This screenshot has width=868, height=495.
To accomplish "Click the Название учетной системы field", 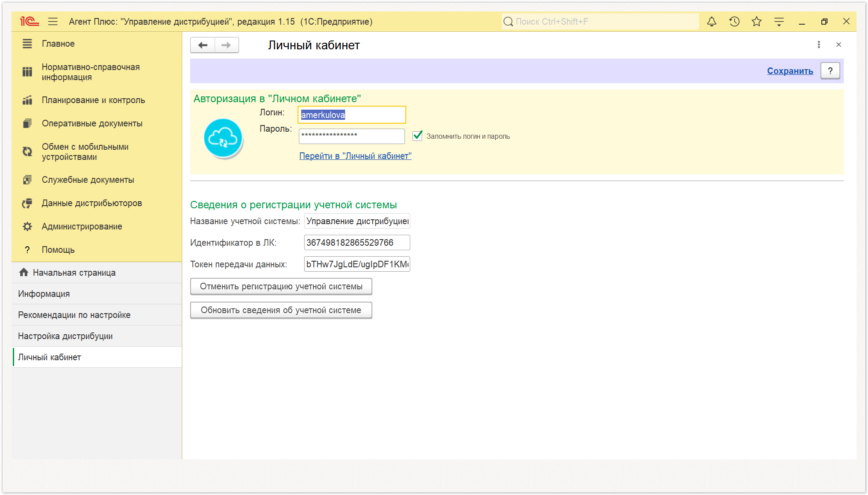I will tap(357, 221).
